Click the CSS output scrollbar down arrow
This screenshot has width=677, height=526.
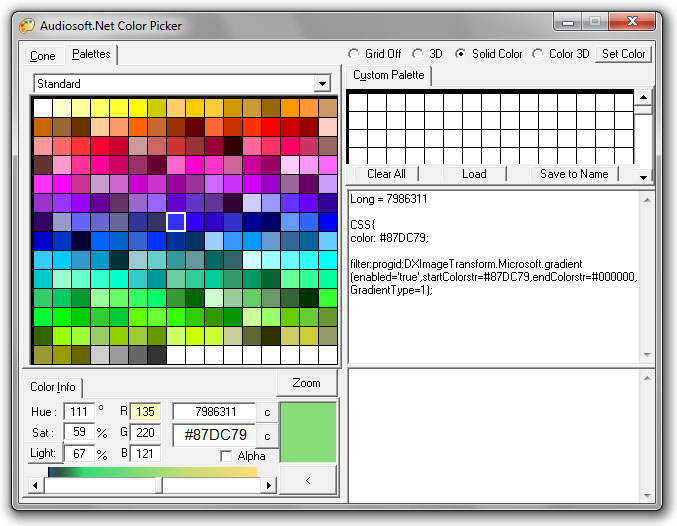pyautogui.click(x=647, y=355)
